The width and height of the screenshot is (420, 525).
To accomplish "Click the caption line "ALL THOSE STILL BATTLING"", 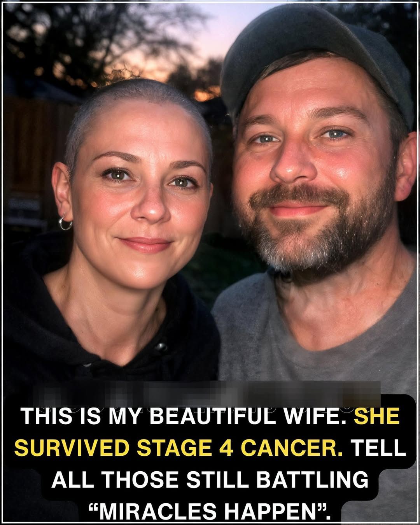I will click(x=210, y=480).
